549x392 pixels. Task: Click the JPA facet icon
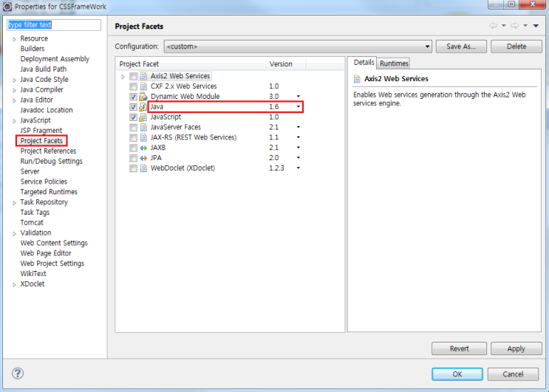pyautogui.click(x=143, y=158)
